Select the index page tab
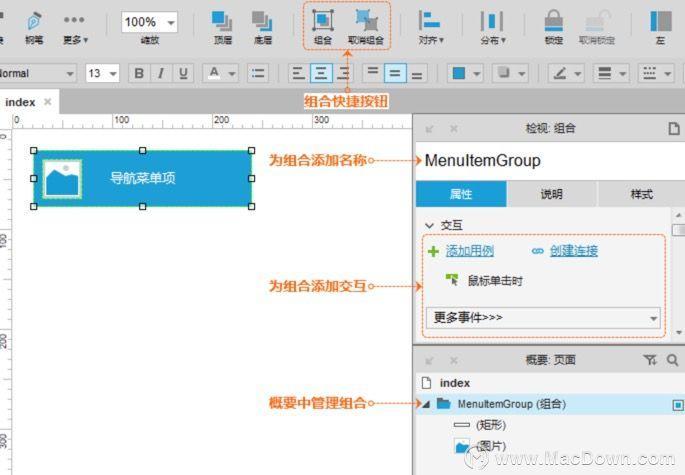This screenshot has width=685, height=475. (x=20, y=102)
